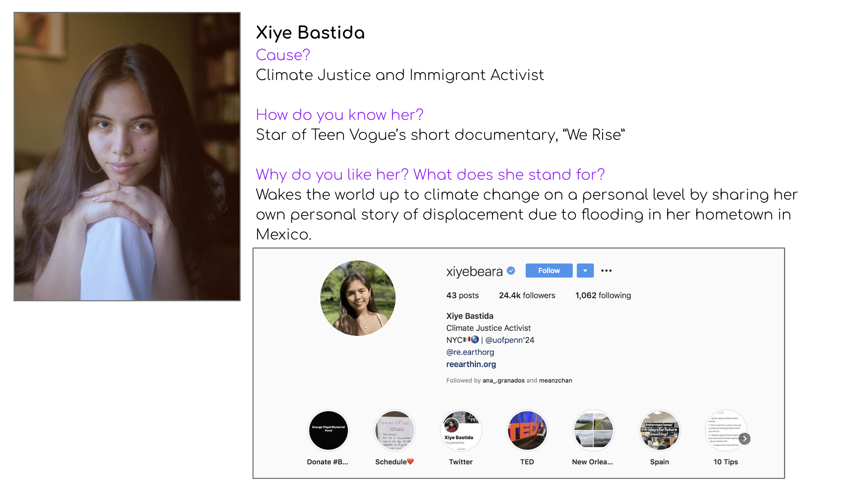868x487 pixels.
Task: View the 24.4k followers list
Action: pyautogui.click(x=527, y=295)
